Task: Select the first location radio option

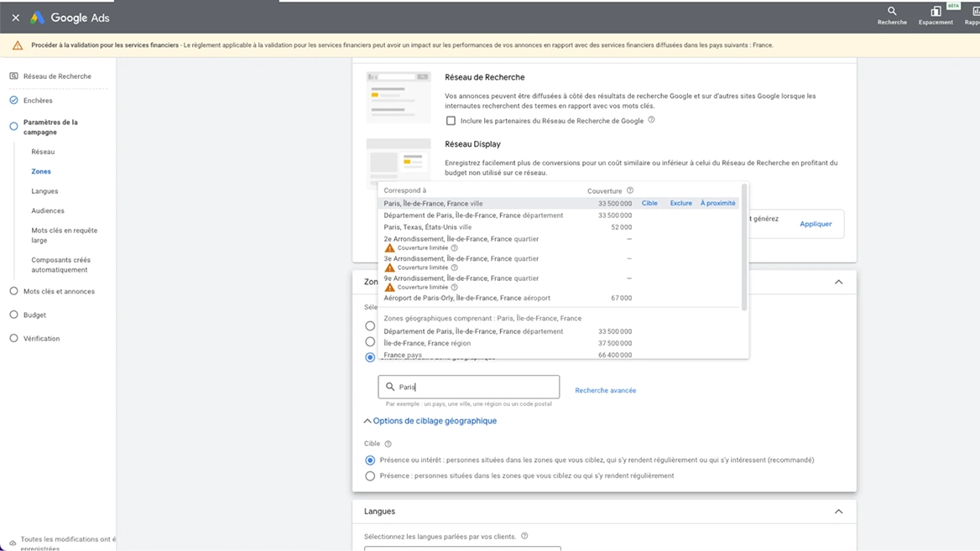Action: 370,326
